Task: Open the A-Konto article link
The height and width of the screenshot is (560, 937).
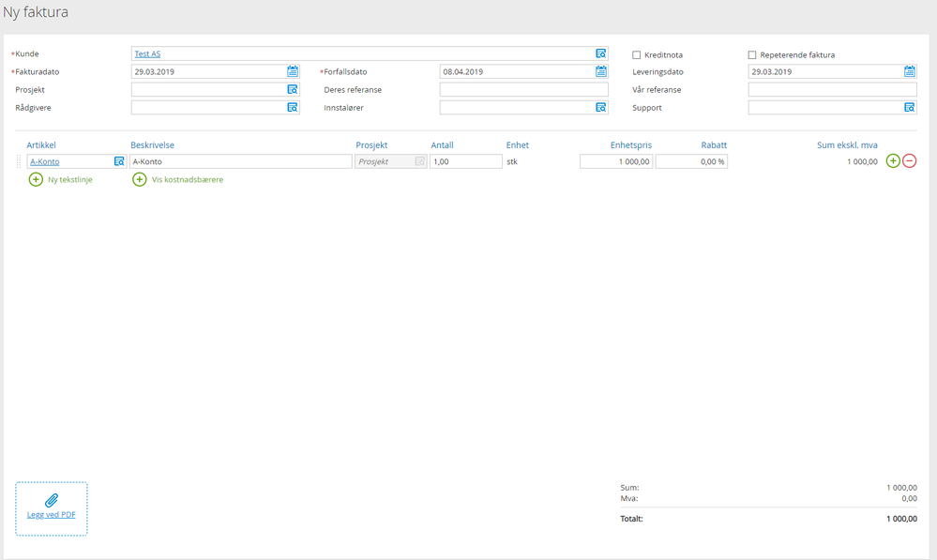Action: coord(45,161)
